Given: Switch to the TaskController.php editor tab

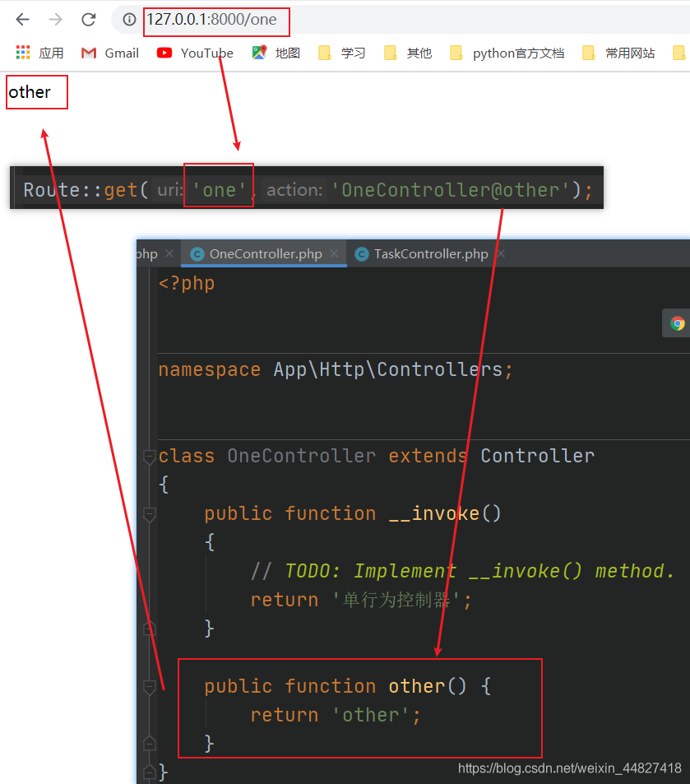Looking at the screenshot, I should point(431,254).
